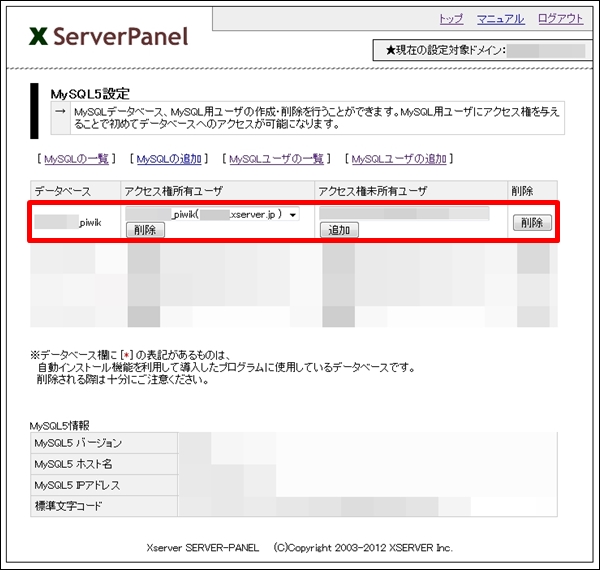Click the X ServerPanel logo
Viewport: 600px width, 570px height.
(x=108, y=37)
